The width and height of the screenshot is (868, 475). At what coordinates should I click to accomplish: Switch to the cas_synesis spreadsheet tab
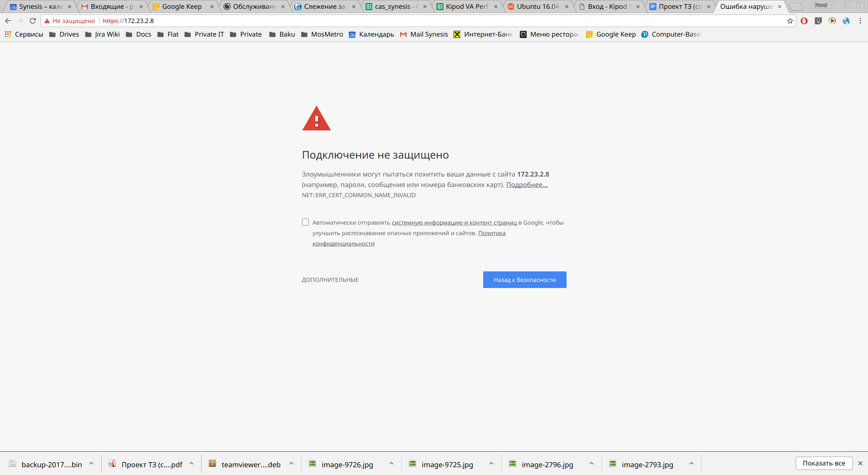click(x=396, y=6)
